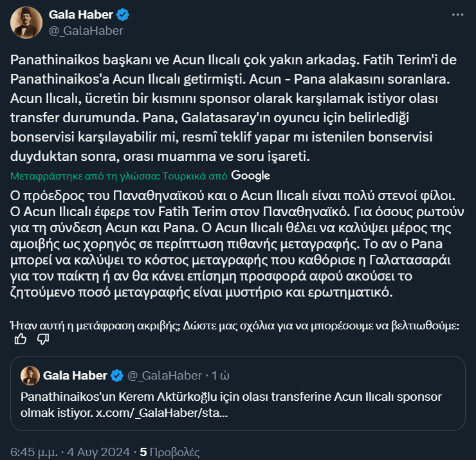
Task: Open the quoted tweet about Kerem Aktürkoğlu
Action: 237,405
